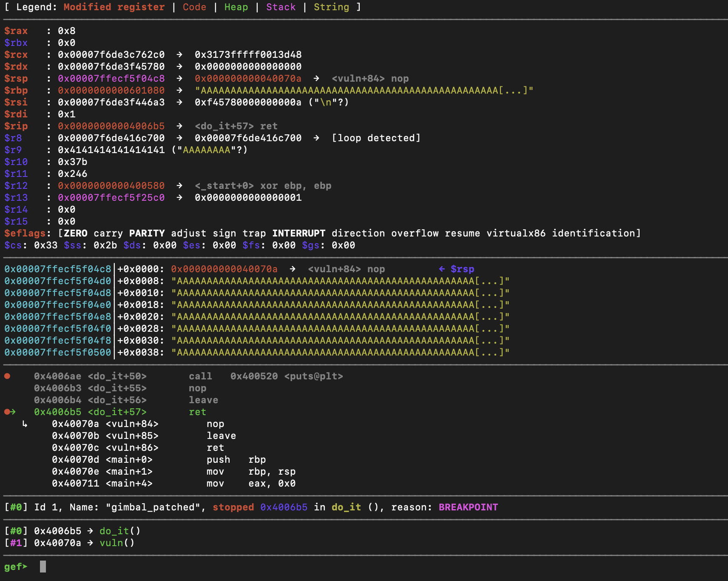Click the BREAKPOINT stop reason
Viewport: 728px width, 581px height.
(468, 507)
